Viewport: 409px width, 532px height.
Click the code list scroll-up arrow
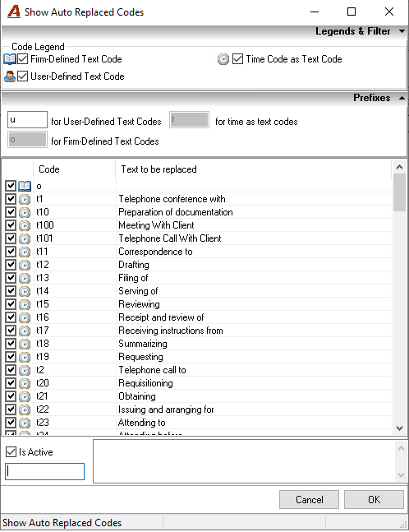[x=399, y=167]
